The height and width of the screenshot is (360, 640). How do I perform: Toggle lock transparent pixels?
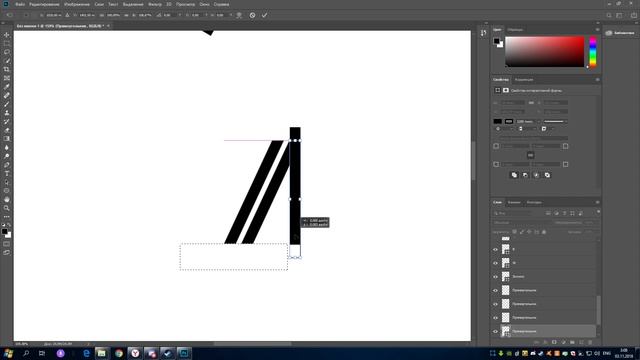[x=514, y=232]
